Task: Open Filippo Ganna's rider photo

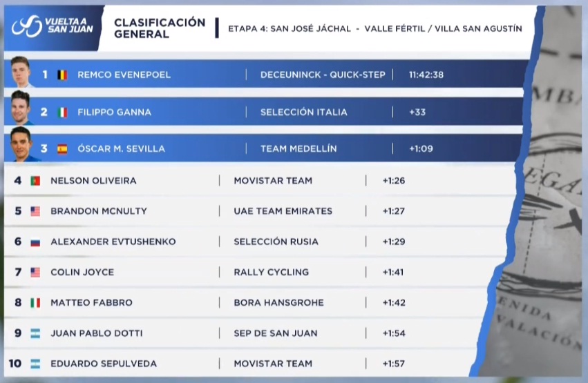Action: pyautogui.click(x=21, y=108)
